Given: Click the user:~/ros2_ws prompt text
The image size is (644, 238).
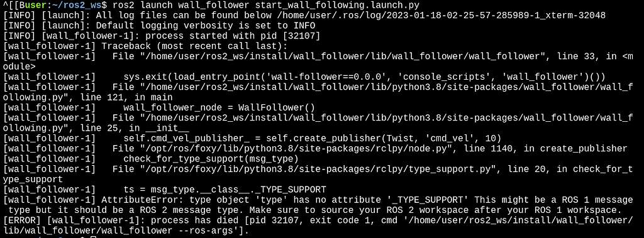Looking at the screenshot, I should (x=64, y=6).
